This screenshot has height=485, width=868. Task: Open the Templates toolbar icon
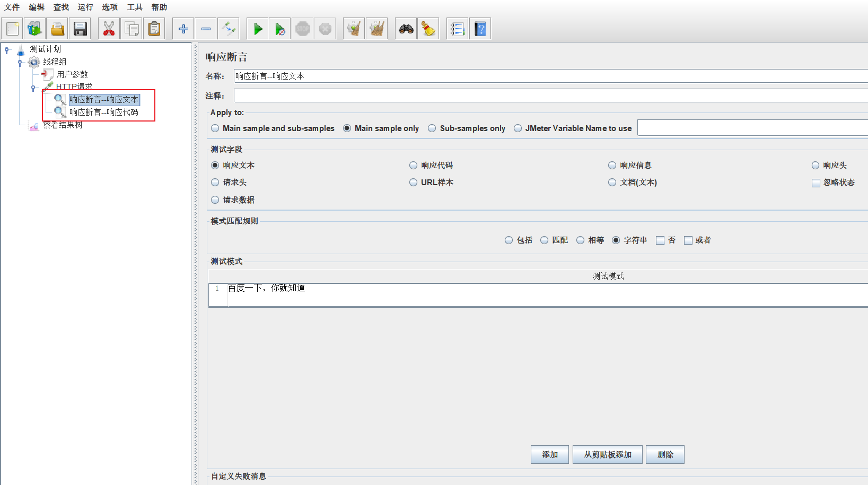point(34,29)
